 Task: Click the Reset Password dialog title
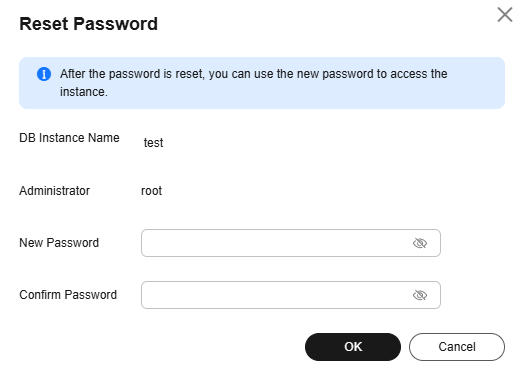tap(89, 24)
